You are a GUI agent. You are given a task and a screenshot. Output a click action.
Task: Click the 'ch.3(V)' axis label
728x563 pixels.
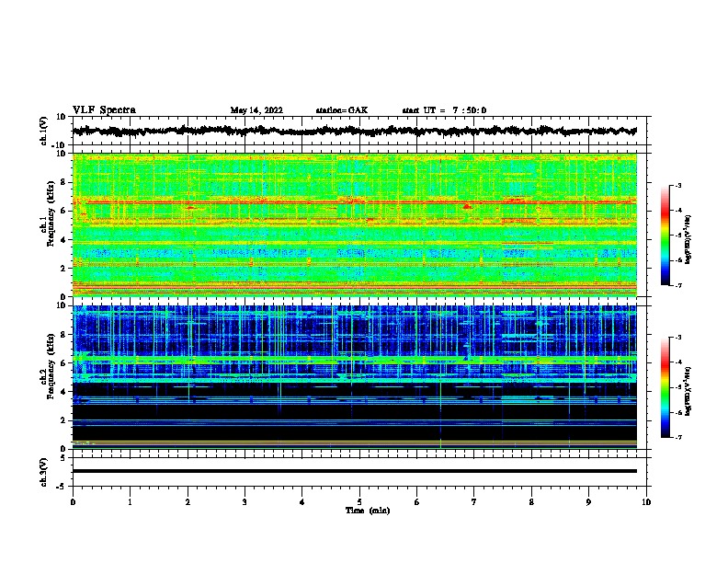[44, 473]
